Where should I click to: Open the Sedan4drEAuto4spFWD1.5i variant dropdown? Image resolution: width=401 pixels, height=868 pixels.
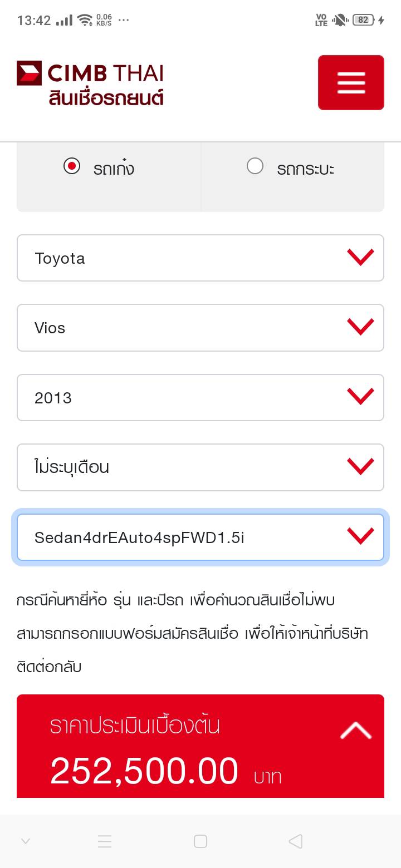point(200,537)
